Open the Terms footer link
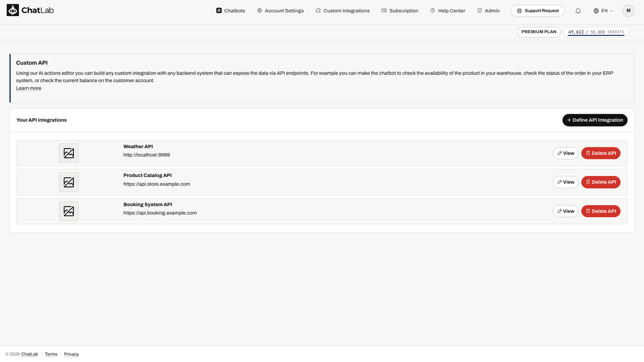 coord(51,354)
